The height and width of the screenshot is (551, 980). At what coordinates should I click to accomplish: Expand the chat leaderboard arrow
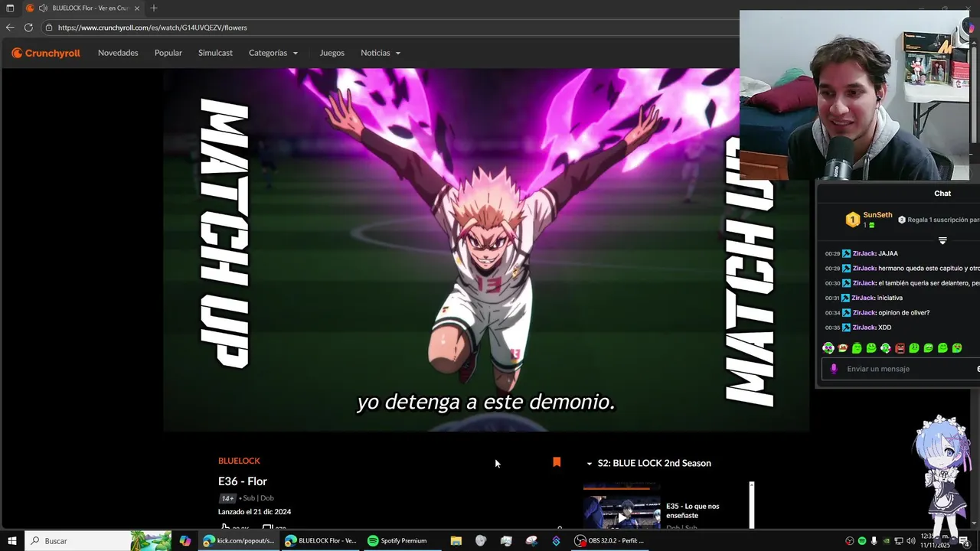click(942, 240)
